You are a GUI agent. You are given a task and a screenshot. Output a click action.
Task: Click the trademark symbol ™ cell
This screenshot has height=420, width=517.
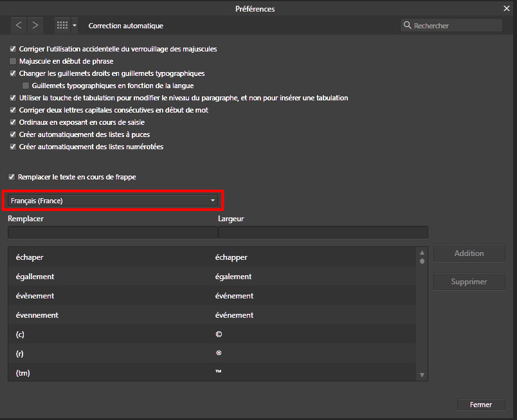click(x=218, y=372)
